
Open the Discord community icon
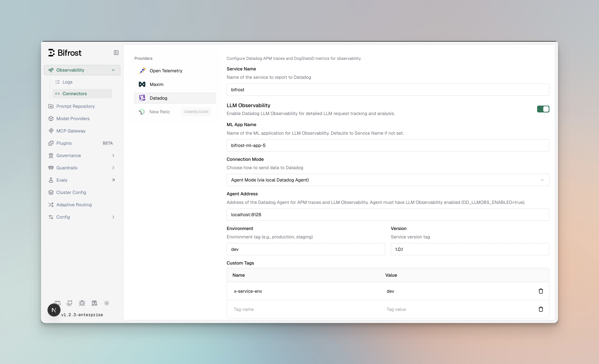pyautogui.click(x=58, y=303)
